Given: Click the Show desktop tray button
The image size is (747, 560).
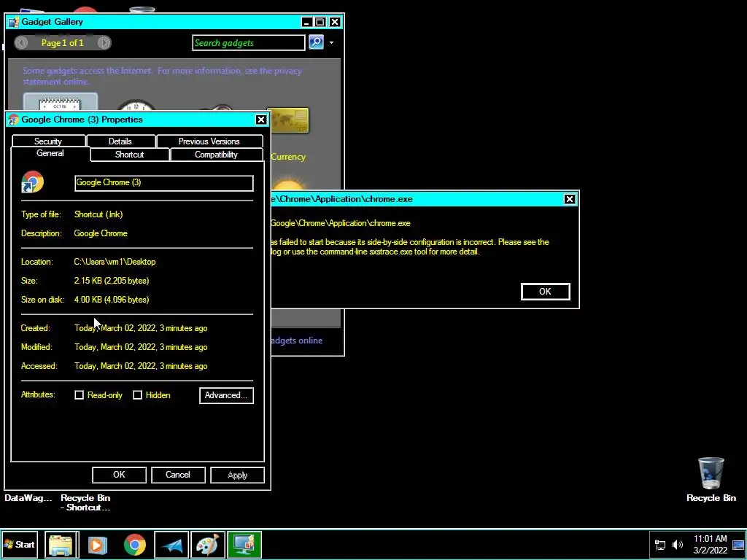Looking at the screenshot, I should click(738, 545).
